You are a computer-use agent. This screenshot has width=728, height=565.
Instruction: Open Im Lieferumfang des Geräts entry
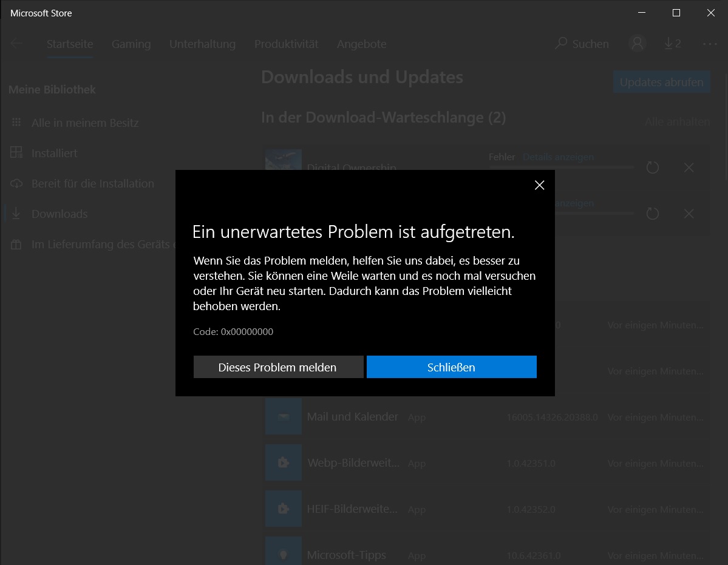[103, 245]
